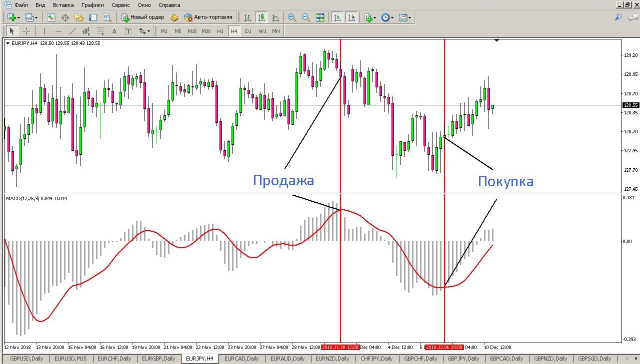Screen dimensions: 640x364
Task: Select the cursor arrow tool
Action: coord(12,31)
